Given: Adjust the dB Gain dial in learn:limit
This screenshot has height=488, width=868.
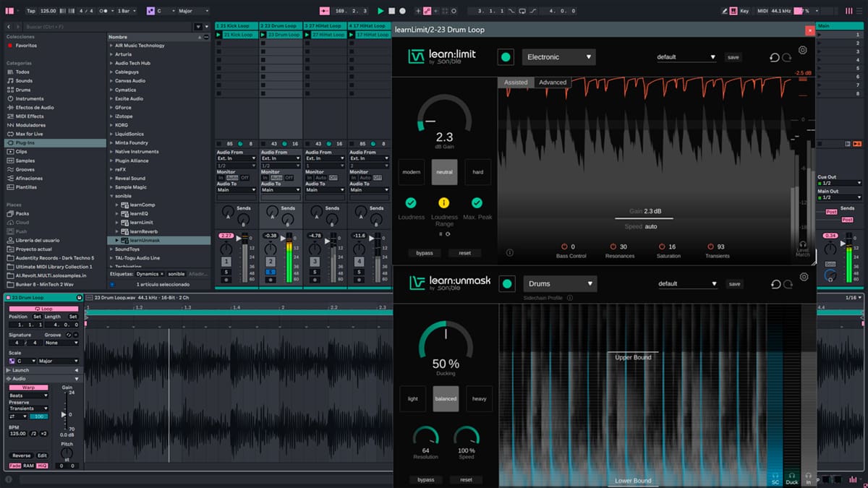Looking at the screenshot, I should click(x=444, y=116).
